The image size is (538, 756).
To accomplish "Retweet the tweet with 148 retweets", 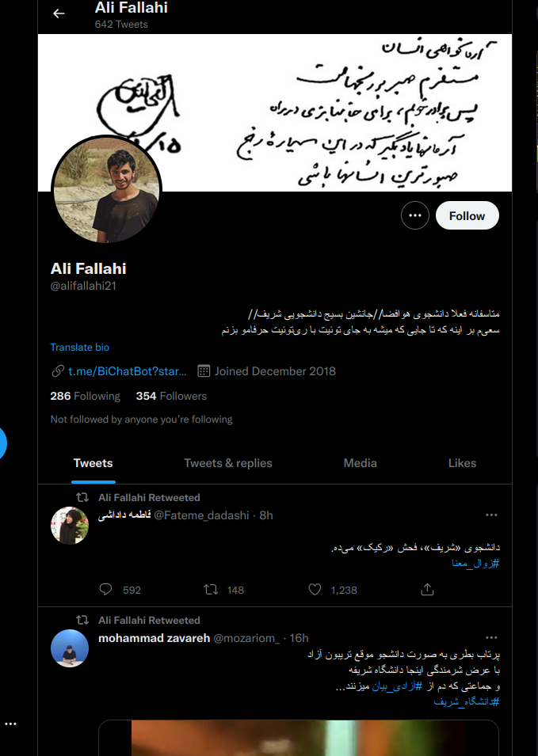I will point(211,590).
